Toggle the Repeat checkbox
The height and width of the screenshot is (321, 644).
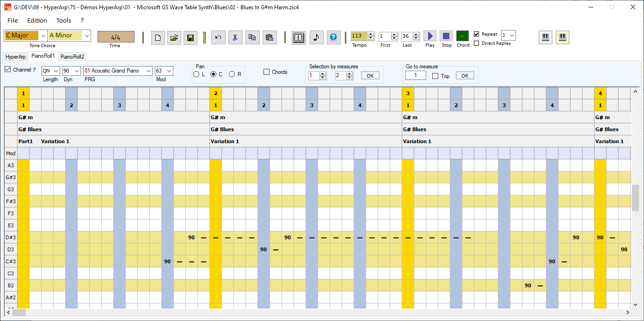(477, 34)
